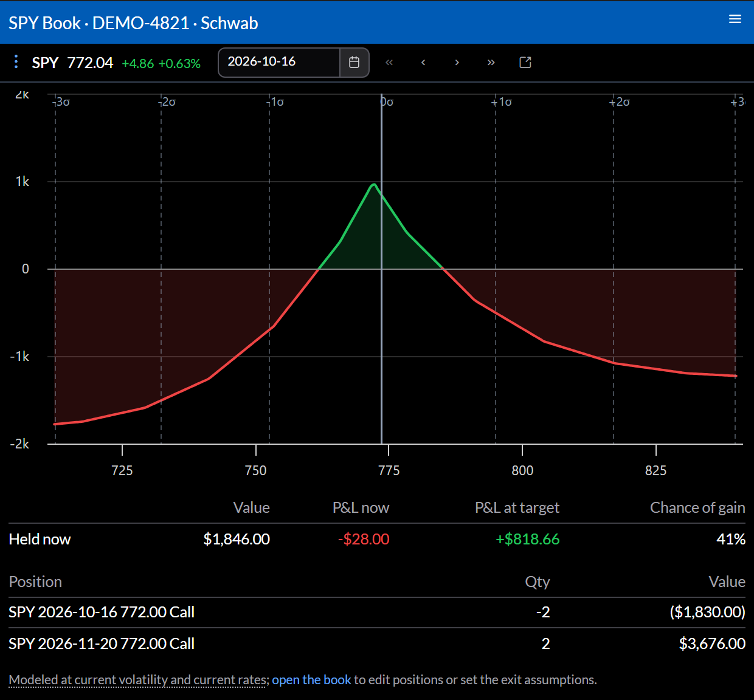
Task: Click the 1k y-axis label
Action: click(22, 182)
